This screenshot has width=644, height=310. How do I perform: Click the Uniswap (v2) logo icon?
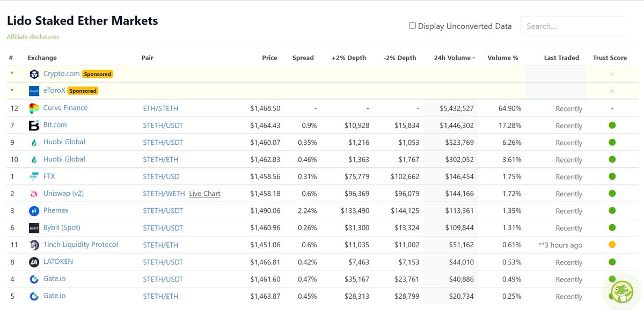pyautogui.click(x=34, y=194)
